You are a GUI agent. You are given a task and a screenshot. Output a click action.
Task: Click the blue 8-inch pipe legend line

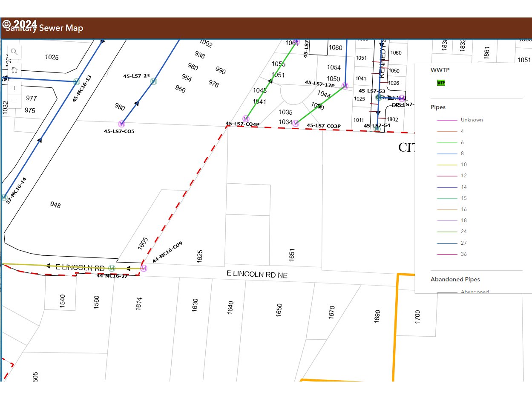click(447, 153)
